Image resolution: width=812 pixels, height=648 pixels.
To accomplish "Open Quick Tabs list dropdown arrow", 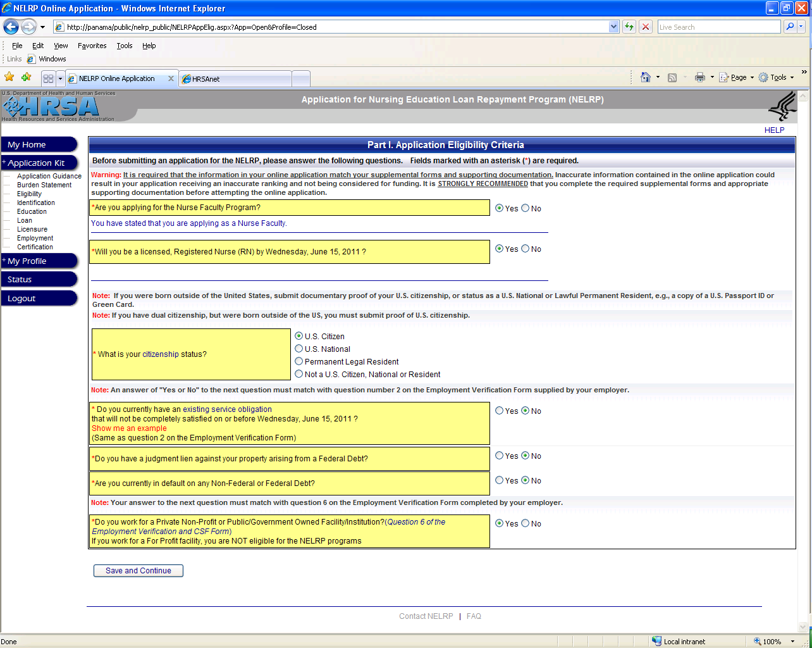I will click(60, 78).
